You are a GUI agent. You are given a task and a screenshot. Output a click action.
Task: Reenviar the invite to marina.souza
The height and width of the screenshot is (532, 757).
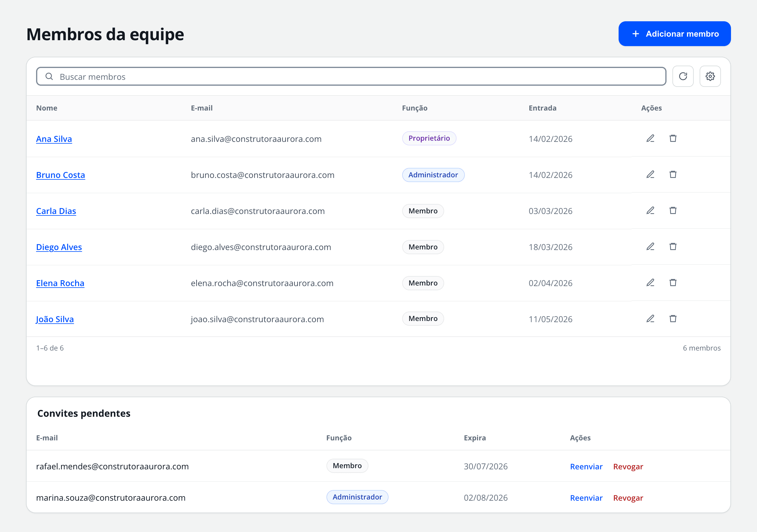[x=586, y=498]
